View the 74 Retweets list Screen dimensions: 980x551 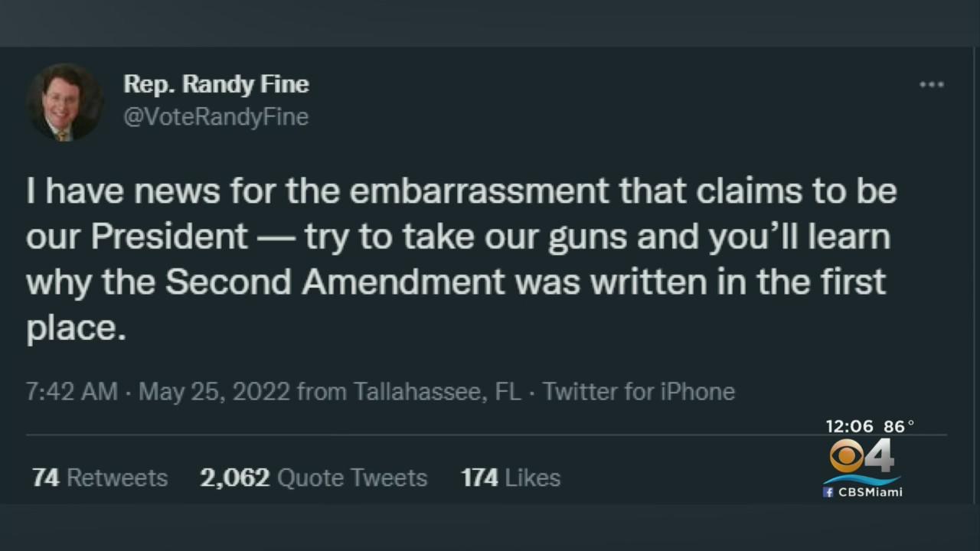pos(100,478)
